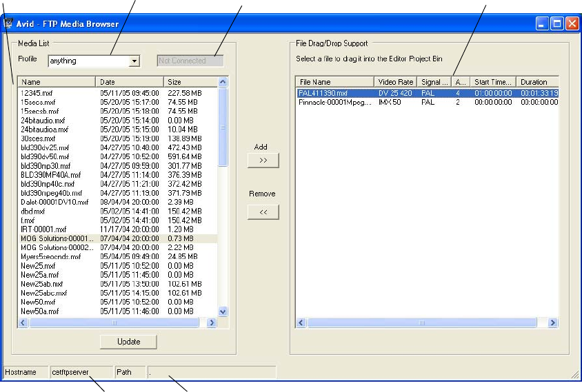Select bld390mp30.mxf file row
Screen dimensions: 582x392
point(118,166)
